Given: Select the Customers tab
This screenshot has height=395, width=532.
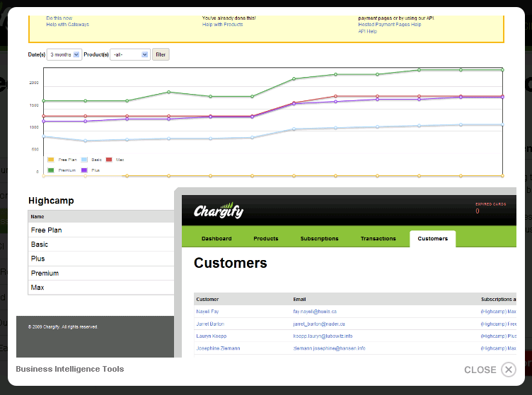Looking at the screenshot, I should click(x=432, y=239).
